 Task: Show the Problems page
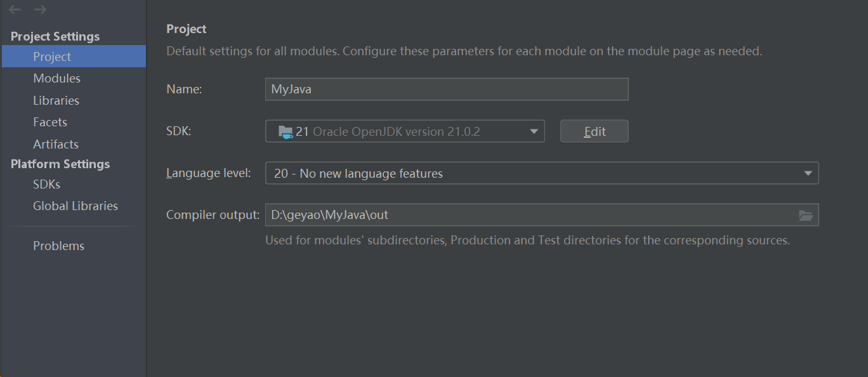tap(58, 246)
